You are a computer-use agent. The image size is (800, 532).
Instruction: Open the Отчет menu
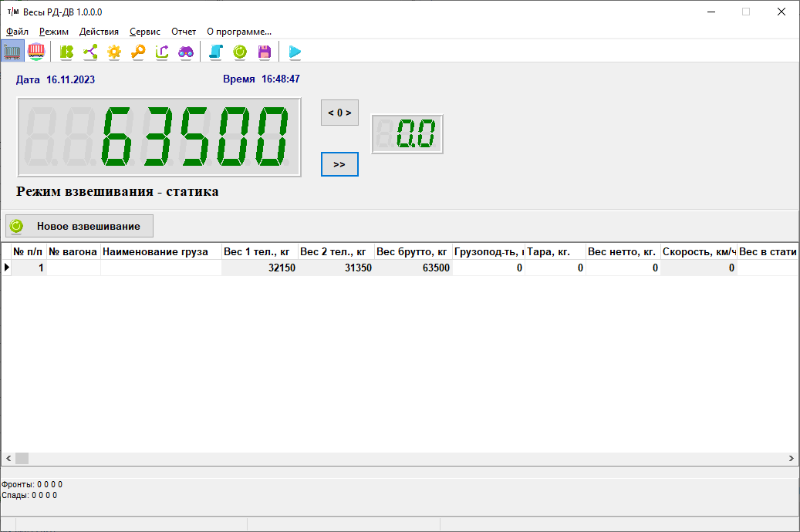[184, 32]
